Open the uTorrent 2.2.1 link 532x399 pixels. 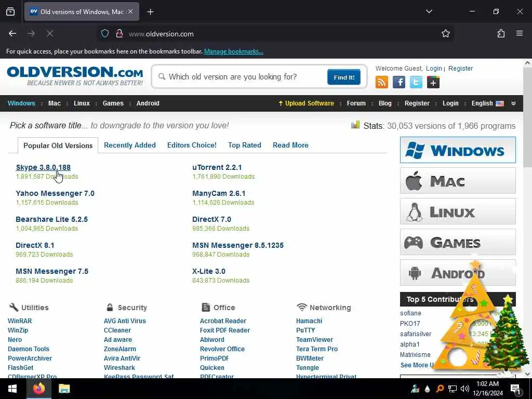(217, 167)
